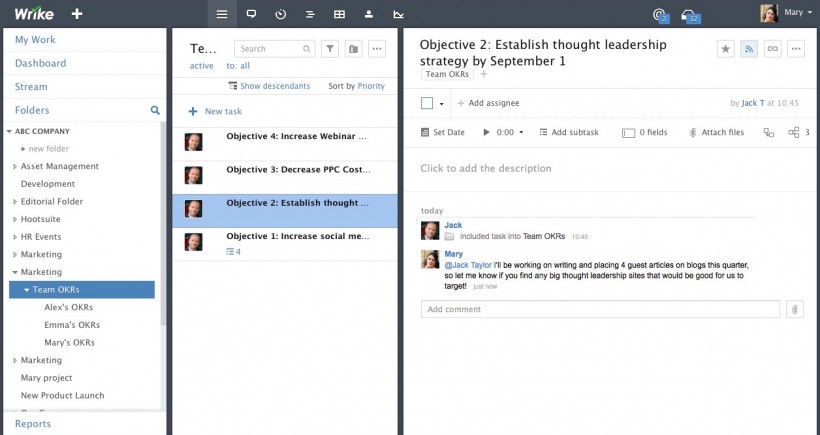Click the Wrike logo
Screen dimensions: 820x435
[x=34, y=14]
